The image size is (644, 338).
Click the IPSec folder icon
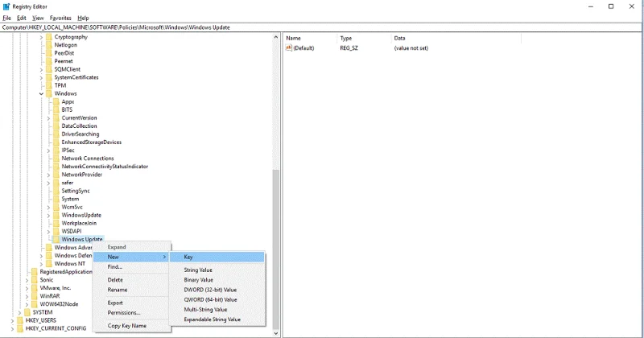point(56,150)
